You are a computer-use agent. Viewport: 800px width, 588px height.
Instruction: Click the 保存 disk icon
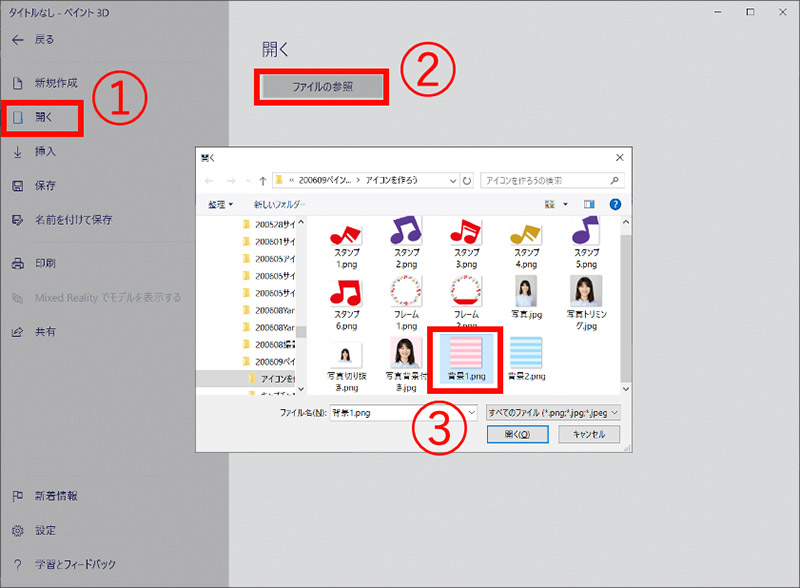tap(17, 186)
